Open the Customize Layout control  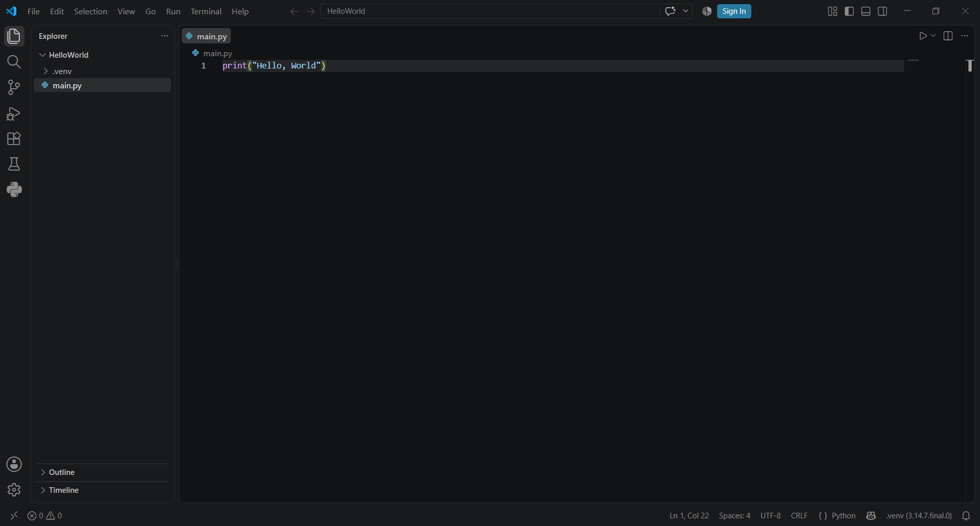pos(832,11)
